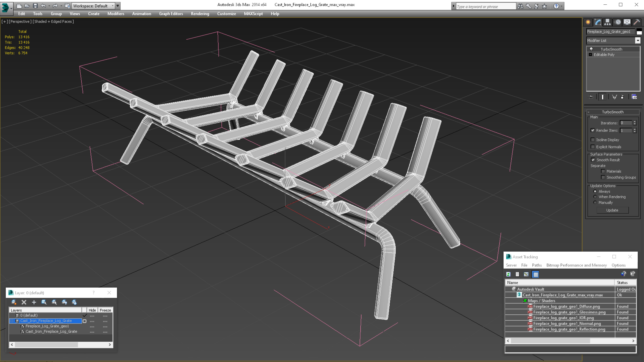Open the Quick Access toolbar customize dropdown
Image resolution: width=644 pixels, height=362 pixels.
(118, 6)
